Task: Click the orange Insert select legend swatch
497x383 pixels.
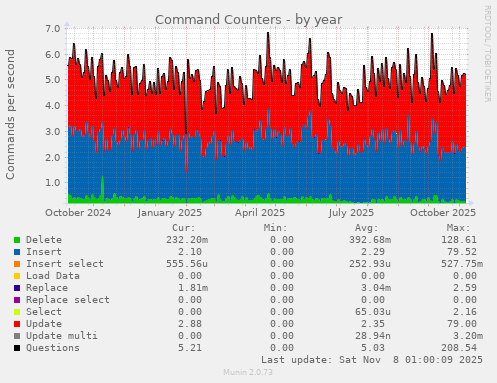Action: (x=17, y=264)
